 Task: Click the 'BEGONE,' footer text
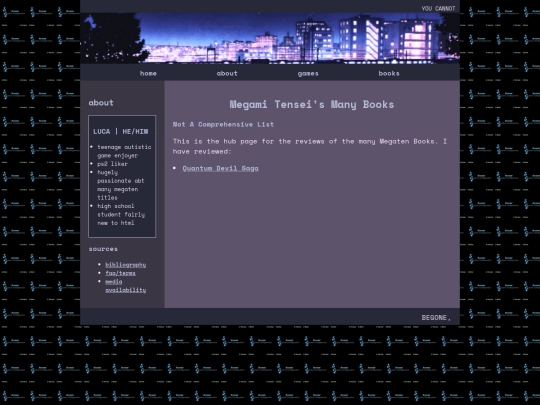[436, 317]
